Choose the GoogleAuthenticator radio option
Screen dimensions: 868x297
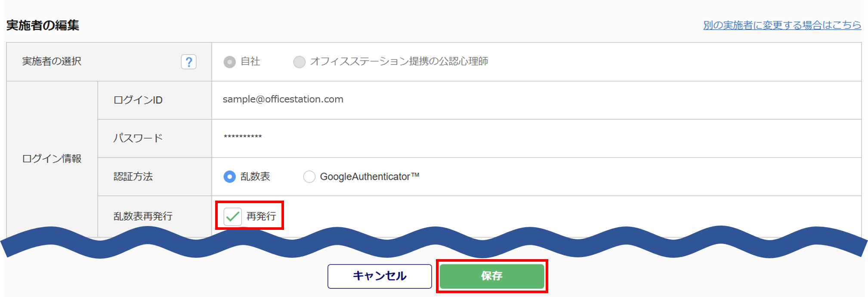pyautogui.click(x=309, y=176)
